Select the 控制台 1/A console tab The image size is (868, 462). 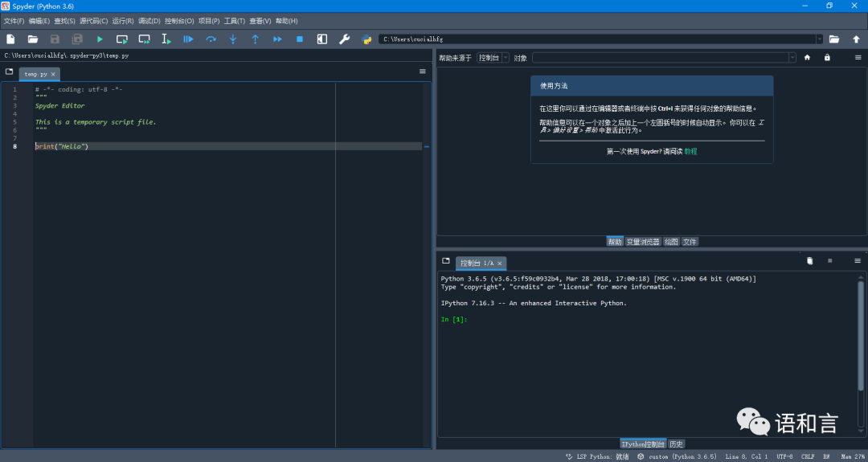click(481, 264)
